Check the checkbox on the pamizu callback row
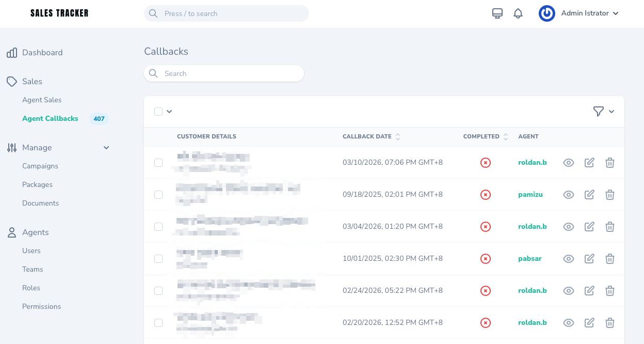The image size is (644, 344). point(158,194)
